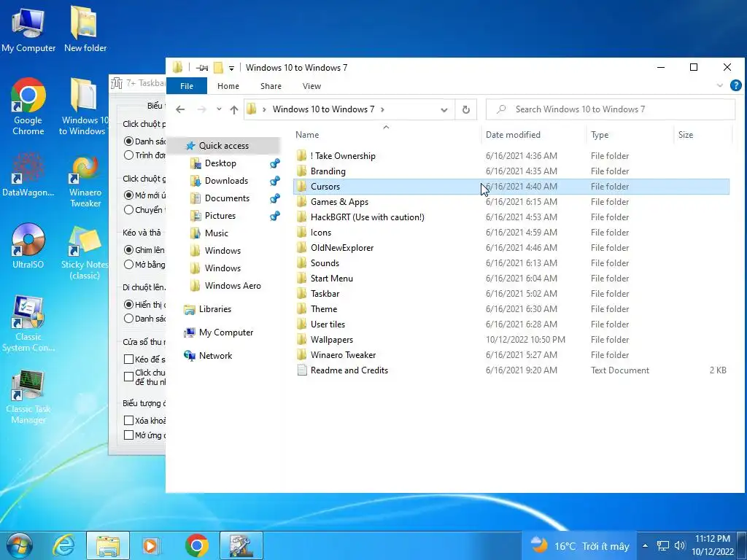Select Network in the navigation pane

(x=215, y=356)
